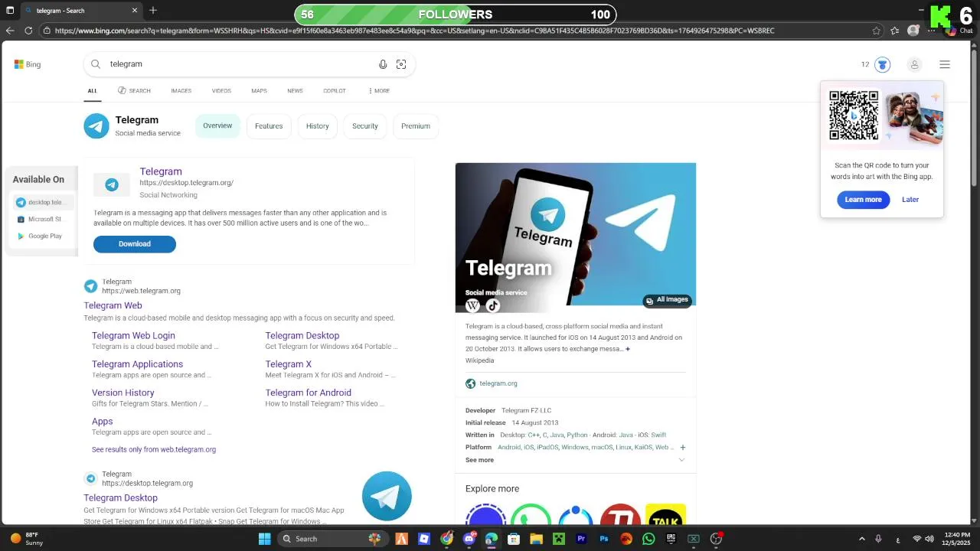The height and width of the screenshot is (551, 980).
Task: Switch to IMAGES results tab
Action: click(x=181, y=91)
